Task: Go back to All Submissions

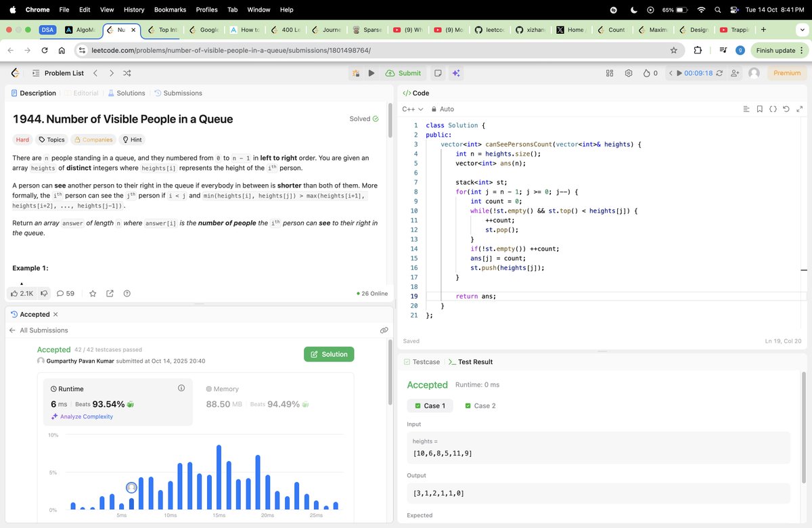Action: [x=39, y=330]
